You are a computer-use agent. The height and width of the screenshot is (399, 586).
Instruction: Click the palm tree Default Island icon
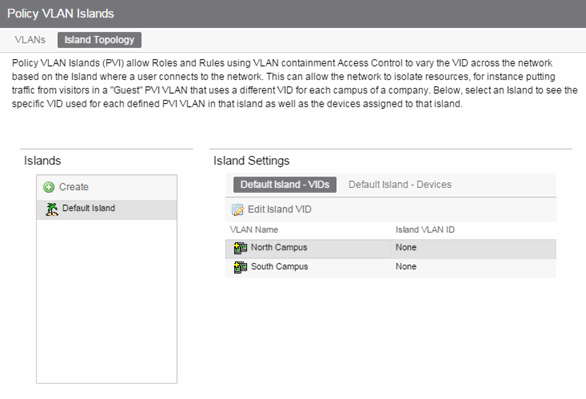click(52, 209)
